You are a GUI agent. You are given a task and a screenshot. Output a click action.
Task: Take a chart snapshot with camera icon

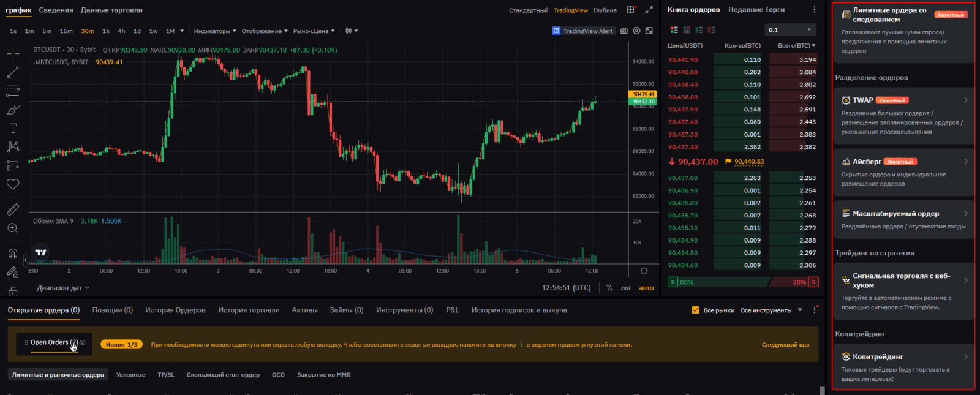[624, 31]
